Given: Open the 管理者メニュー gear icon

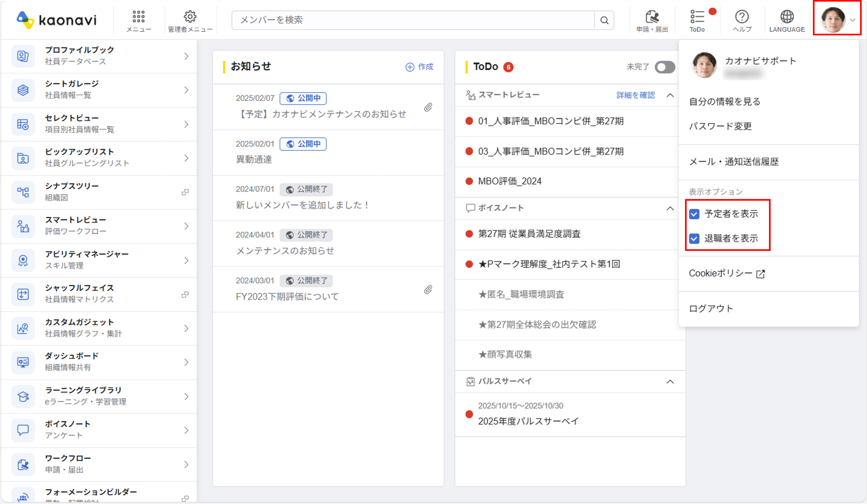Looking at the screenshot, I should [190, 17].
